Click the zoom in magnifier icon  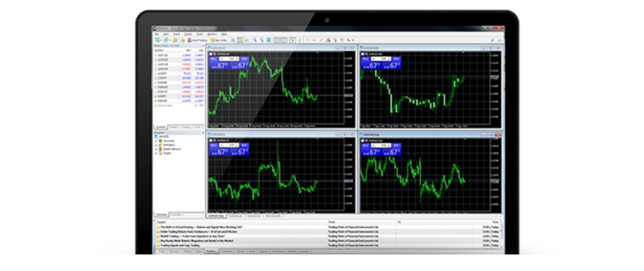(255, 39)
